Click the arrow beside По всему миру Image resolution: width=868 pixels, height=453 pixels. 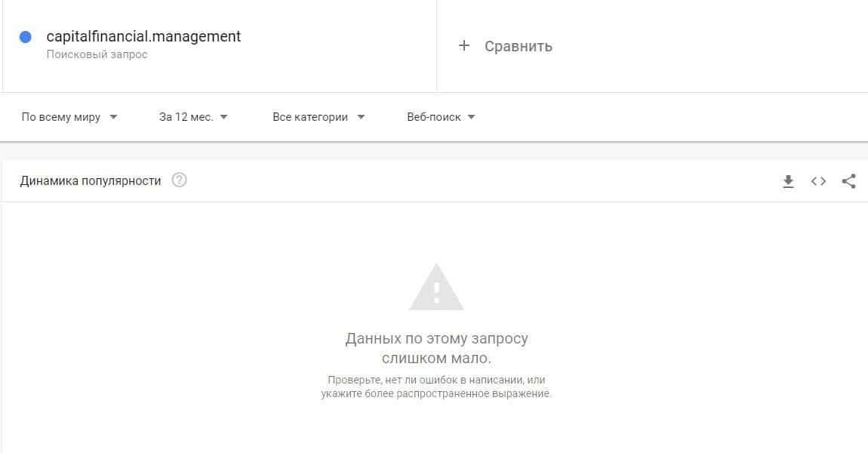(x=113, y=117)
